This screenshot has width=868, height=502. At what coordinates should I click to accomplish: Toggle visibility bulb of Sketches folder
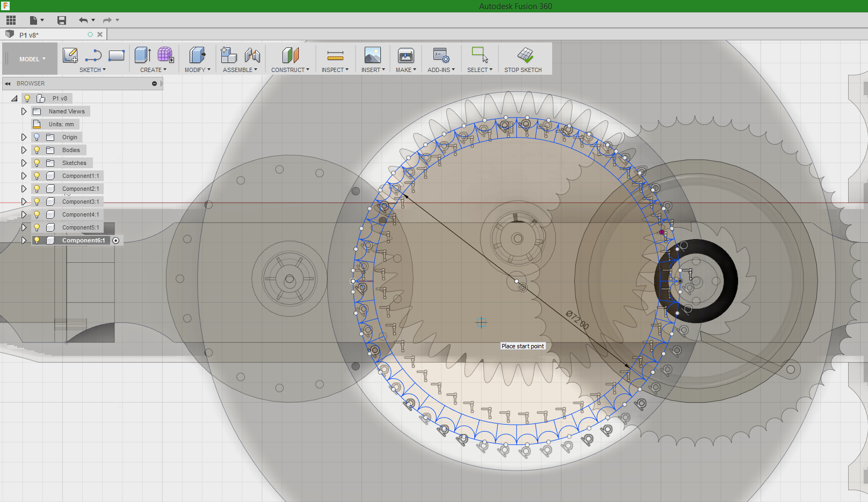[x=37, y=163]
